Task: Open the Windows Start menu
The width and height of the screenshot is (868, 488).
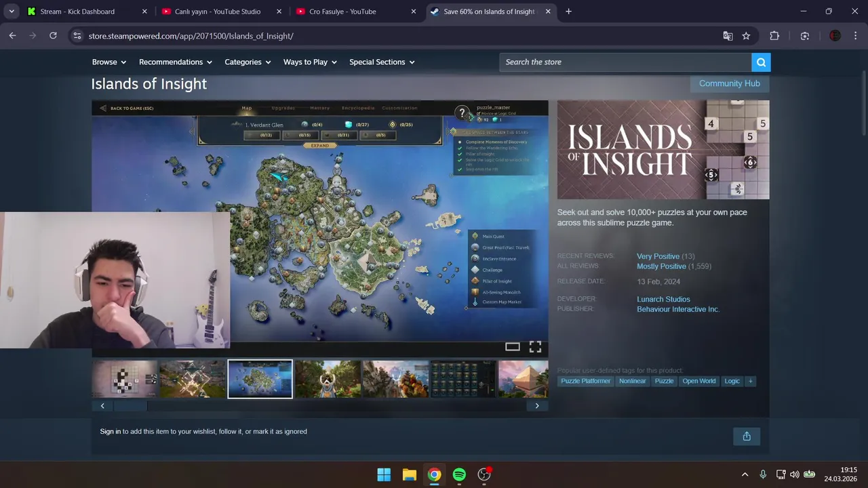Action: pyautogui.click(x=384, y=474)
